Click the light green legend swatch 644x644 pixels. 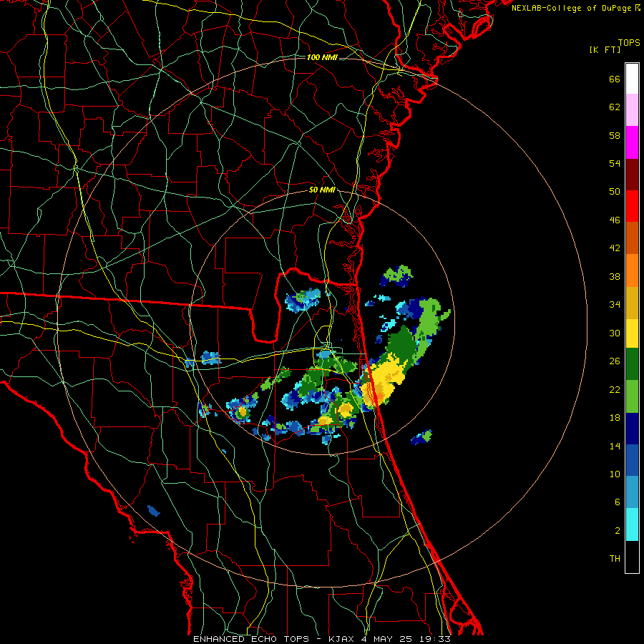tap(632, 396)
